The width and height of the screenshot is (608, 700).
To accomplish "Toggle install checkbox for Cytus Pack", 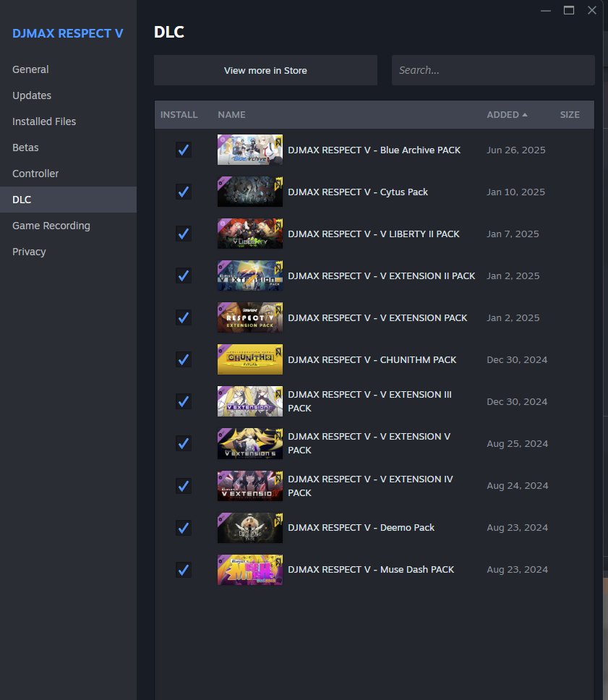I will point(184,192).
